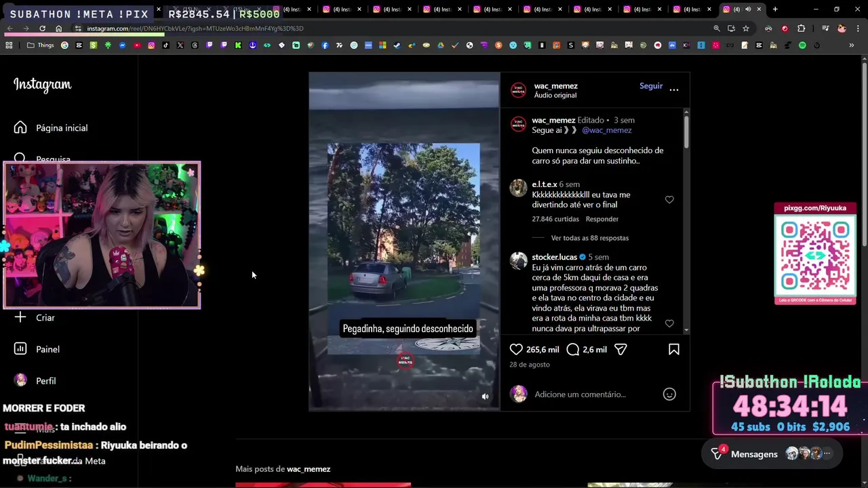Open @wac_memez mention in caption

pyautogui.click(x=607, y=130)
